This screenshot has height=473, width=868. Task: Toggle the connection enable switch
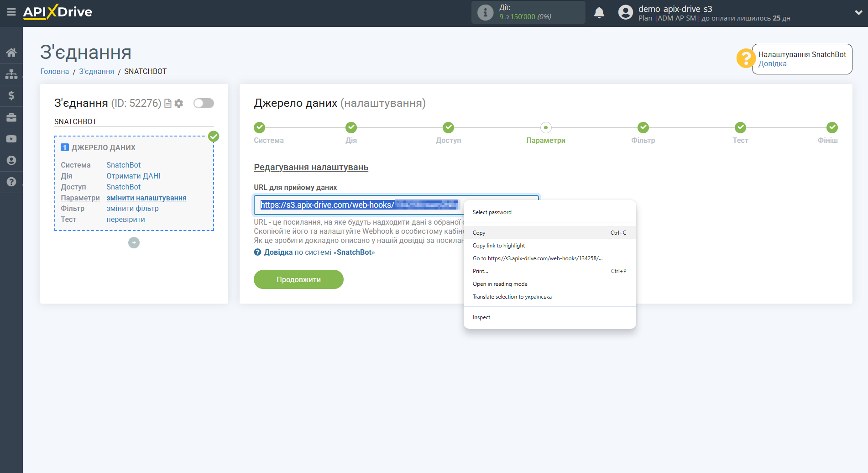pos(204,104)
